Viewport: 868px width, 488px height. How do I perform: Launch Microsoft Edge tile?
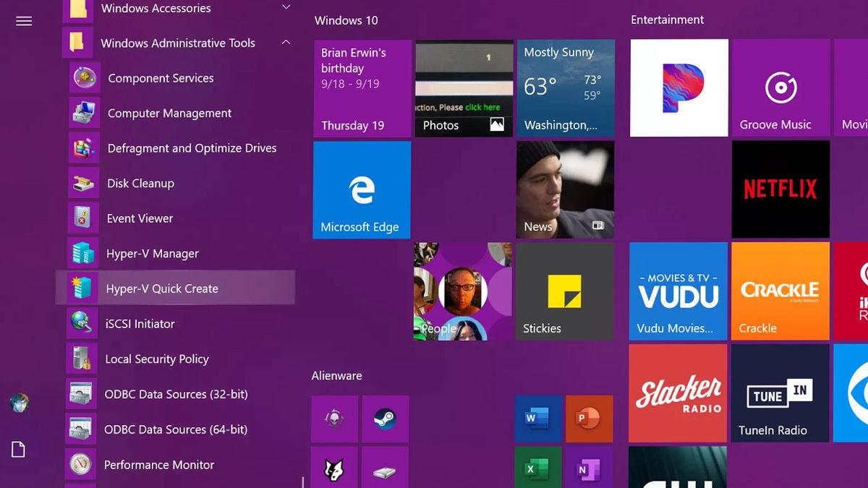[361, 189]
